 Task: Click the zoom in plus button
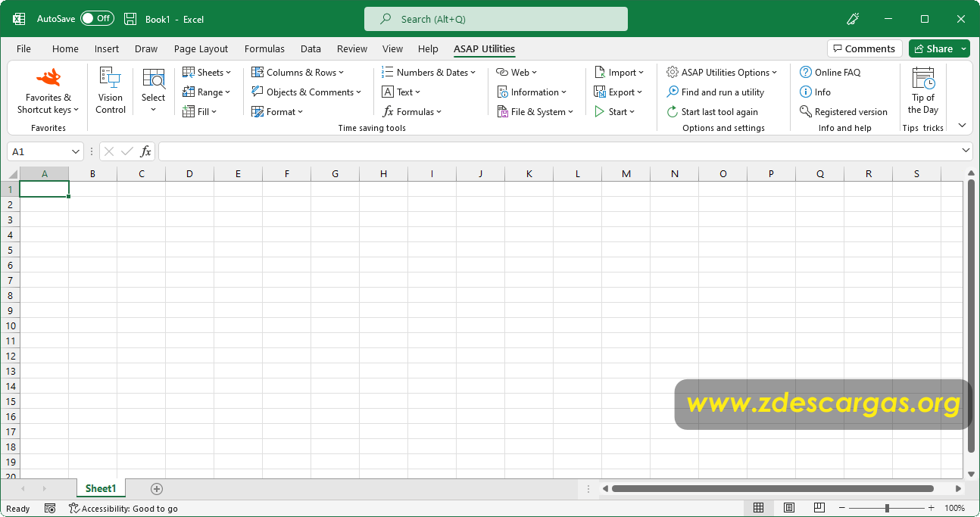point(931,508)
